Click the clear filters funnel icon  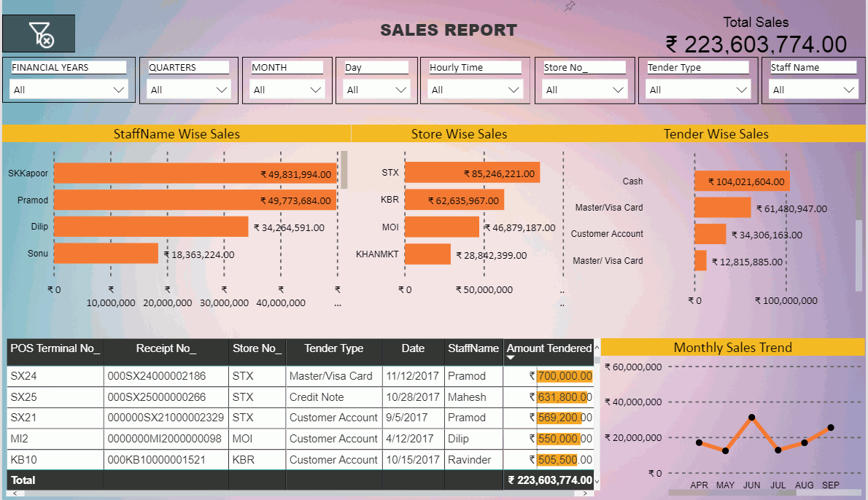point(39,34)
